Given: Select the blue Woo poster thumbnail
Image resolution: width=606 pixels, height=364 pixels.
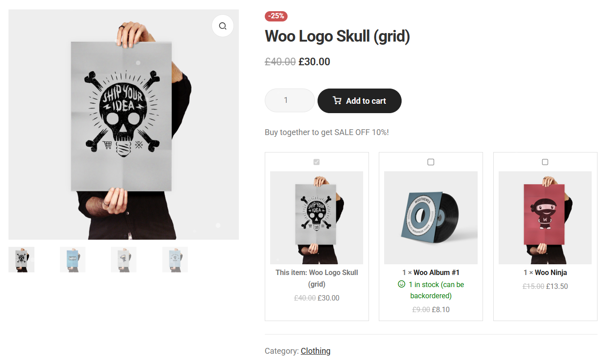Looking at the screenshot, I should (x=72, y=259).
